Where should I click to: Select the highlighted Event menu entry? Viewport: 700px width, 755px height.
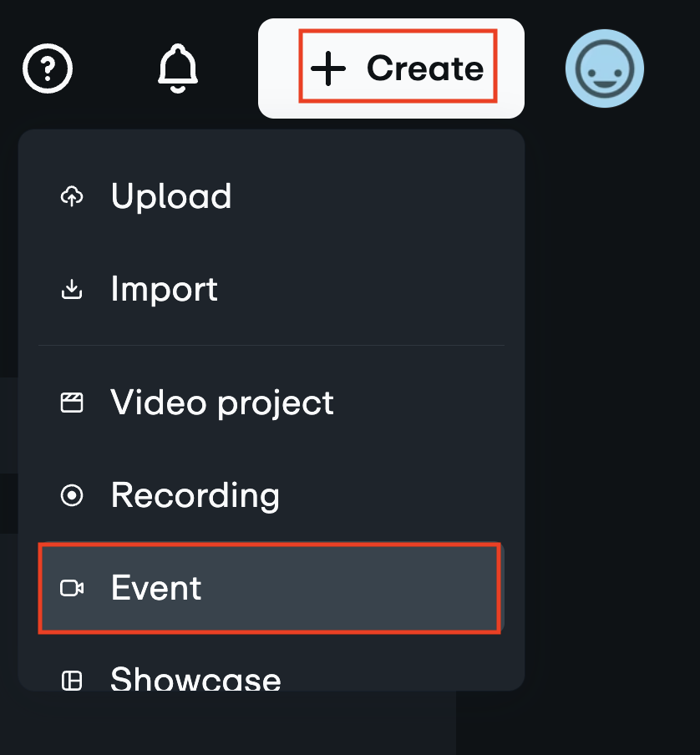point(155,588)
